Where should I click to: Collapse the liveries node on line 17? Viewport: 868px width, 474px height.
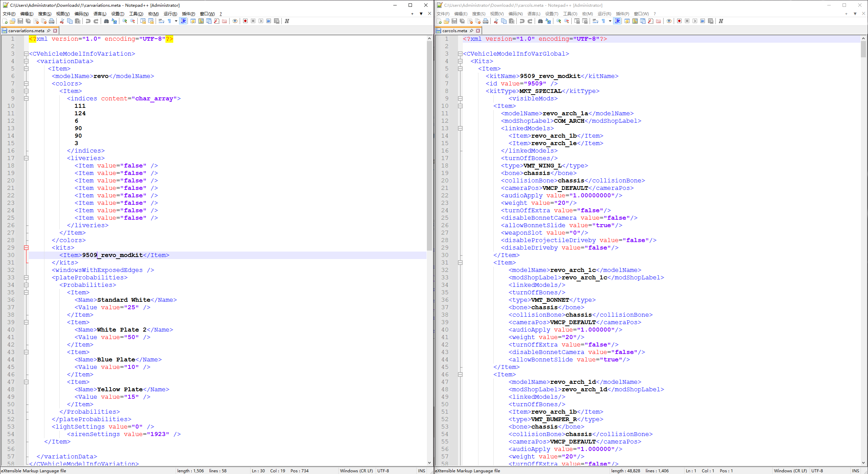(26, 158)
